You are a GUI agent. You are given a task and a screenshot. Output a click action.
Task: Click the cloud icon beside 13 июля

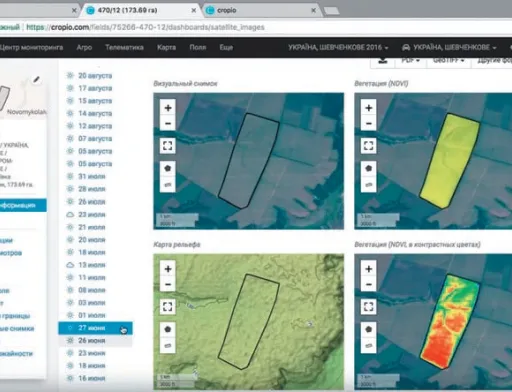coord(70,265)
